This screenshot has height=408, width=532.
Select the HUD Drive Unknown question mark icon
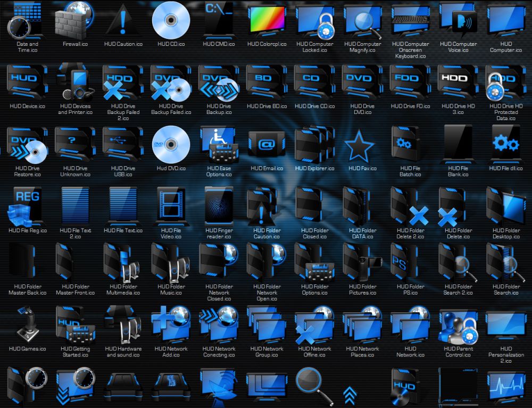(74, 145)
